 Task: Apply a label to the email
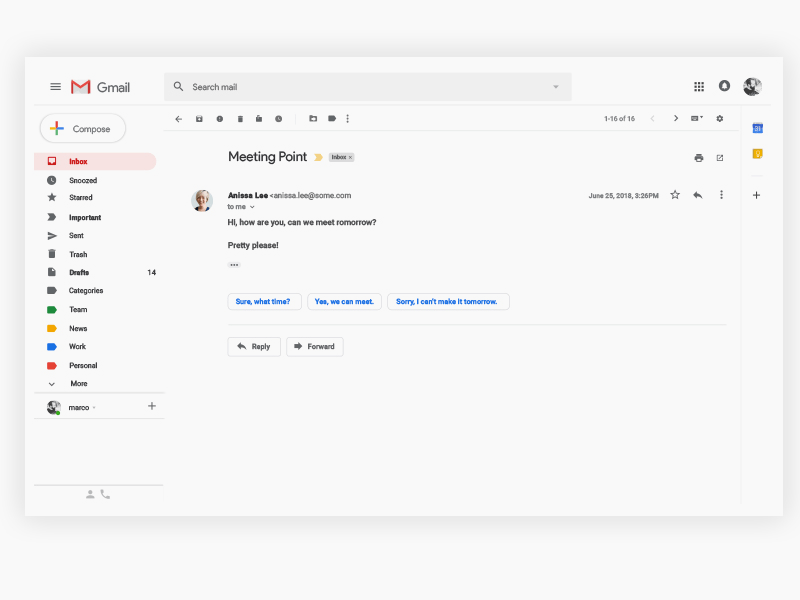pyautogui.click(x=332, y=118)
